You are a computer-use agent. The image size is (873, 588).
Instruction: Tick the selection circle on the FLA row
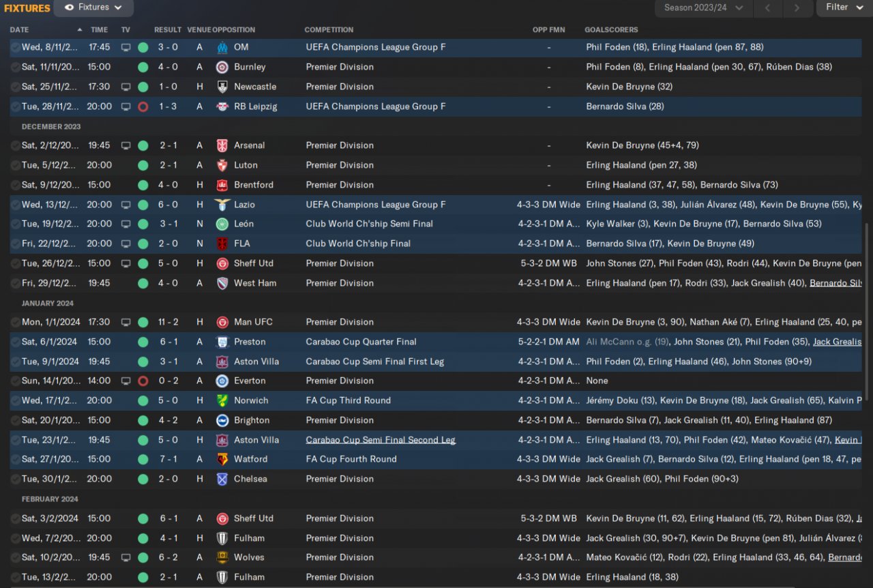pyautogui.click(x=15, y=244)
